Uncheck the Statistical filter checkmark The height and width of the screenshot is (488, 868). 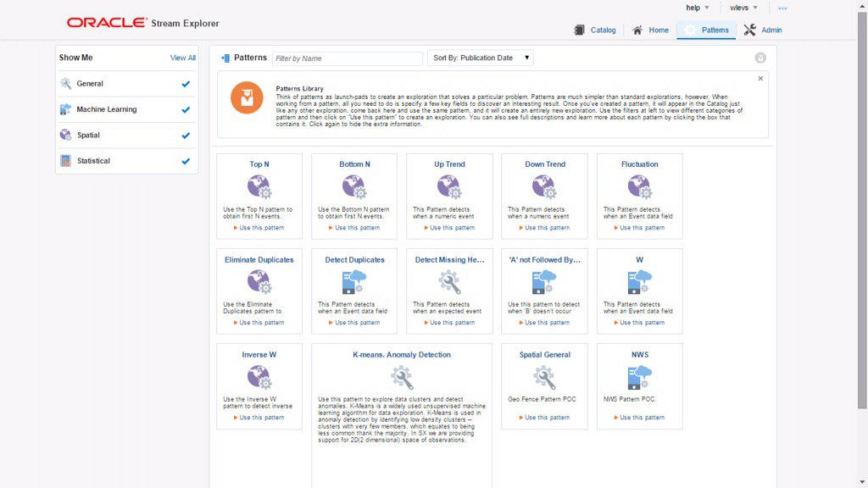coord(186,161)
